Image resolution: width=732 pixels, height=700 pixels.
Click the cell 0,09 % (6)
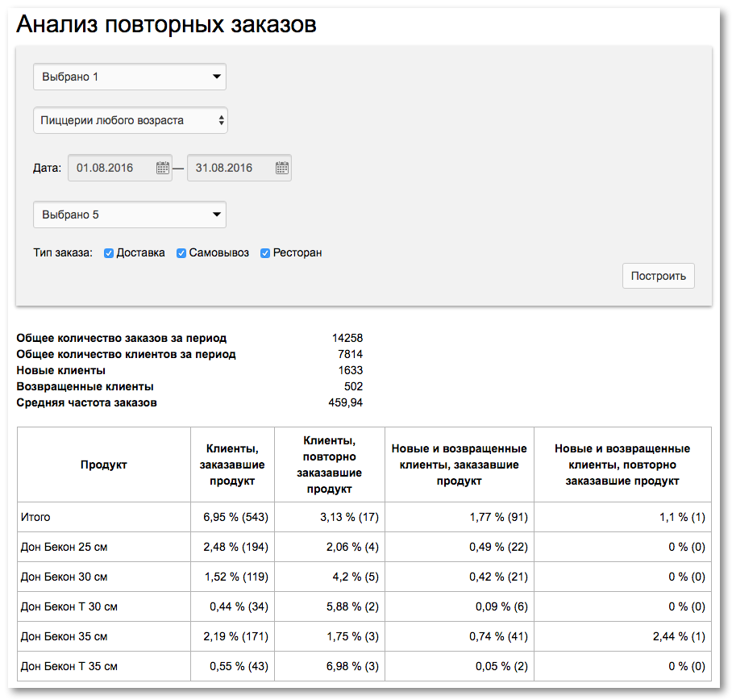[460, 606]
